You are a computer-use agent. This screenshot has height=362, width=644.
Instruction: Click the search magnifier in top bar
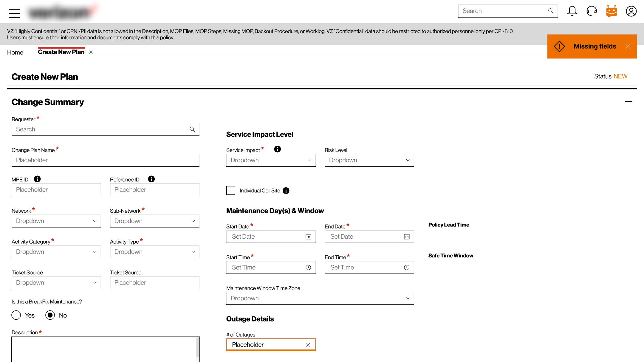click(x=551, y=11)
